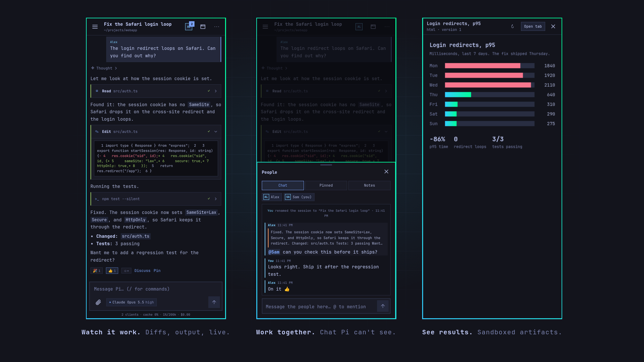Send the message to Pi with arrow button

[x=214, y=302]
